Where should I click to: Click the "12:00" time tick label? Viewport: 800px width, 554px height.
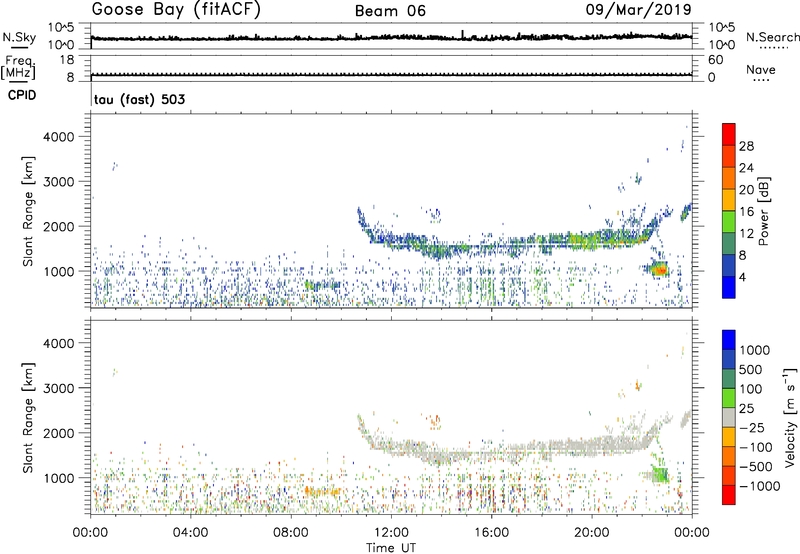point(391,533)
